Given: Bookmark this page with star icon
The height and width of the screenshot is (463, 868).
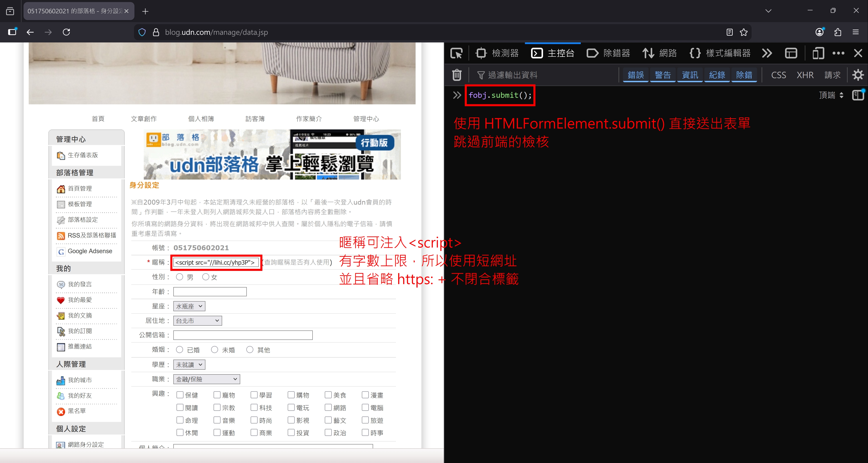Looking at the screenshot, I should pyautogui.click(x=744, y=32).
